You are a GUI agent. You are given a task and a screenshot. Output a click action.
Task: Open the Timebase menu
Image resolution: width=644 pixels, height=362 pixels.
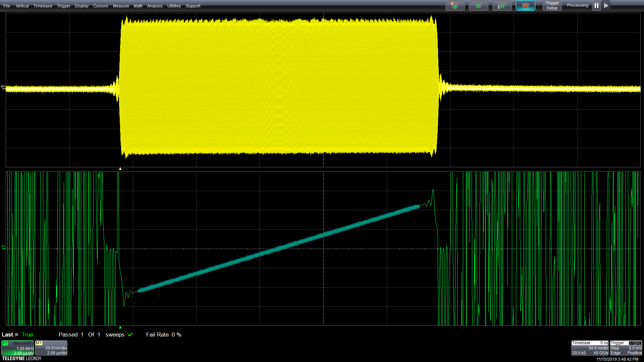43,6
